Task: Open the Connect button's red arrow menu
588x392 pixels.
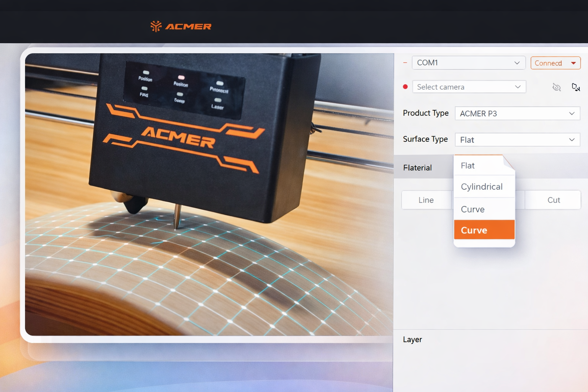Action: (x=573, y=63)
